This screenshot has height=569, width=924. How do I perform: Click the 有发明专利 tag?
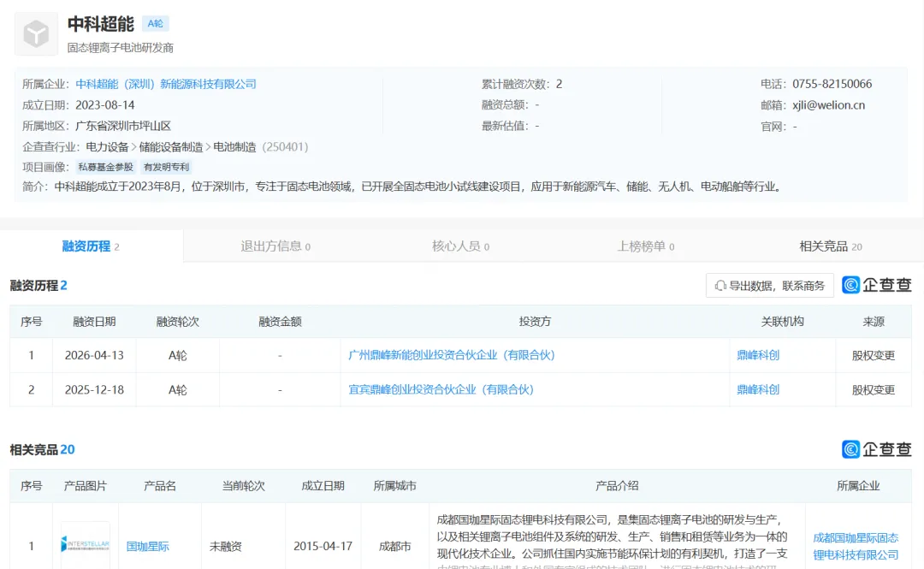click(x=166, y=167)
